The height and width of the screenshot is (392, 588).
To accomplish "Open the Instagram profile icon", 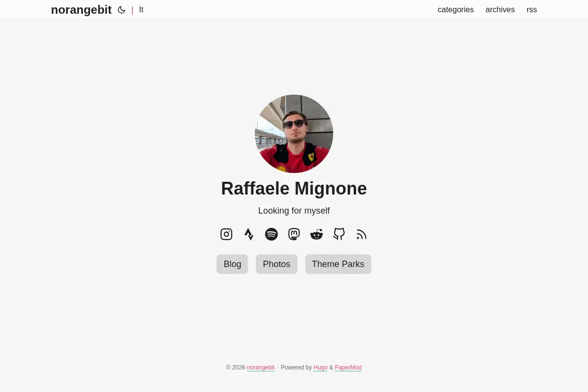I will pos(226,234).
